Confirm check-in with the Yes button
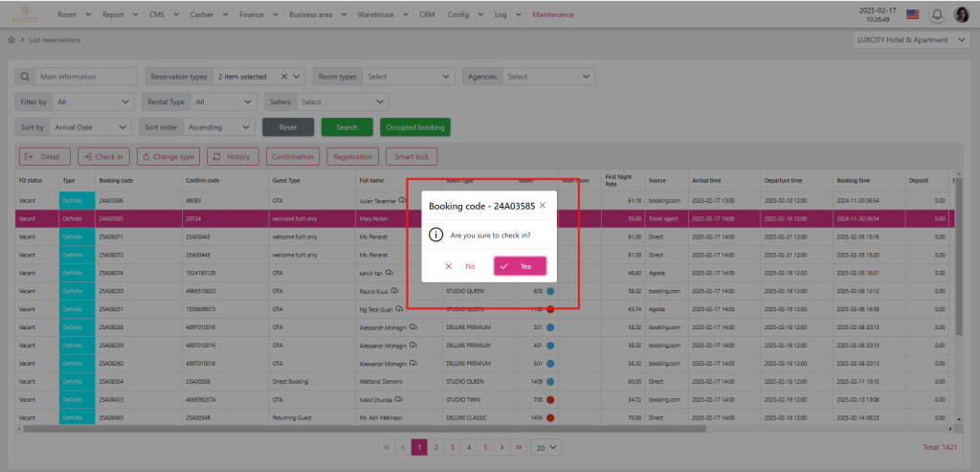980x472 pixels. [520, 266]
